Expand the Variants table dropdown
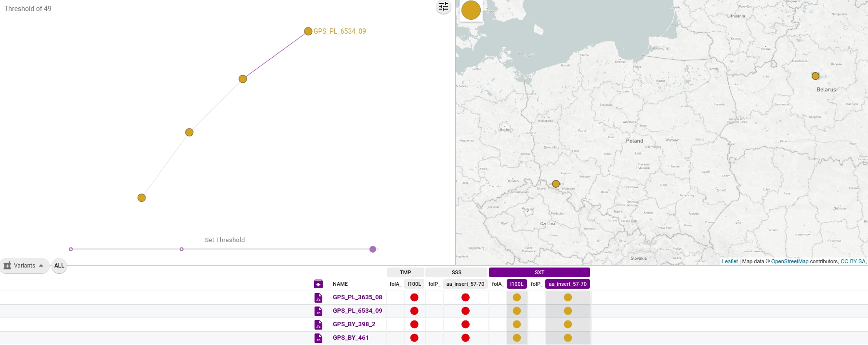This screenshot has height=345, width=868. [25, 266]
